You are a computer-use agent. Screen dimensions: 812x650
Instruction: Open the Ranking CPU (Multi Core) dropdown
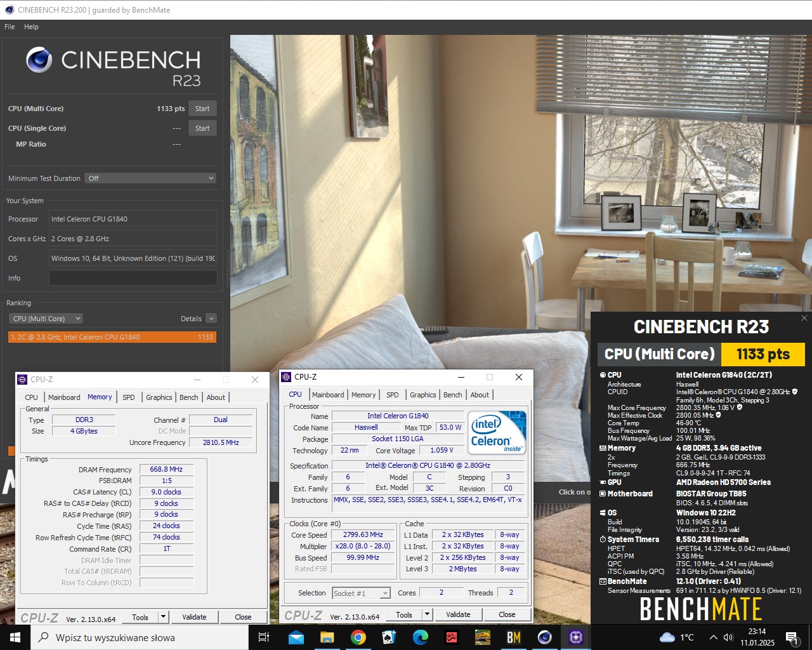tap(46, 319)
